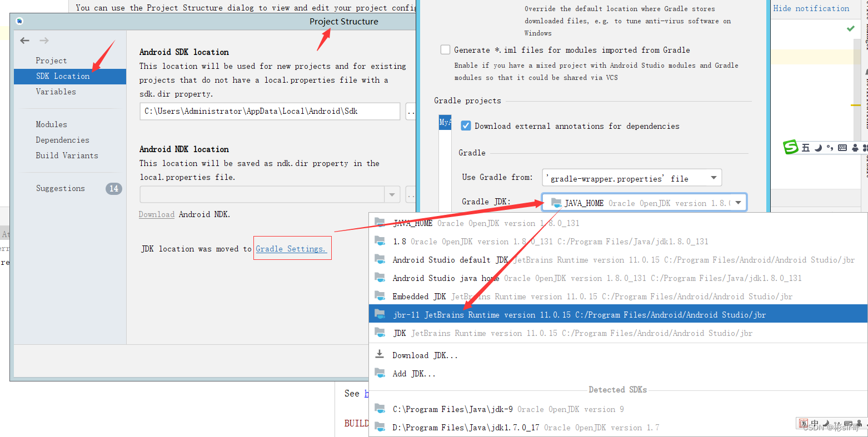Toggle punctuation mode on Sogou toolbar
Viewport: 868px width, 437px height.
click(x=830, y=148)
